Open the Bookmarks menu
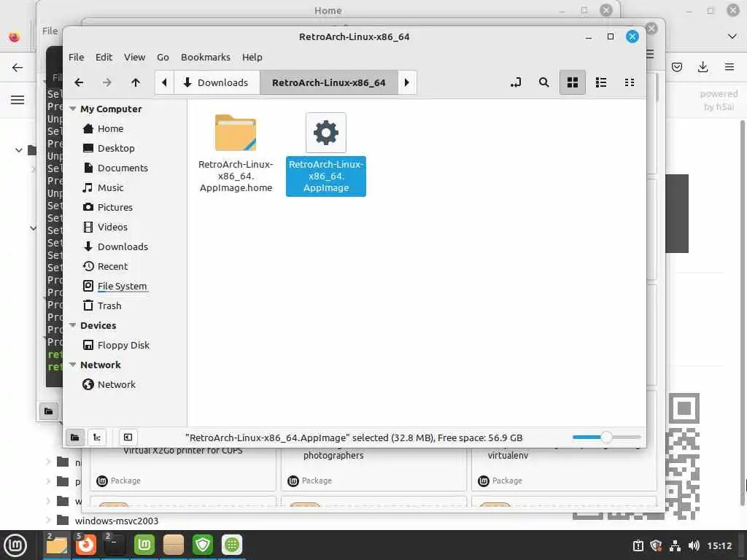 tap(205, 57)
